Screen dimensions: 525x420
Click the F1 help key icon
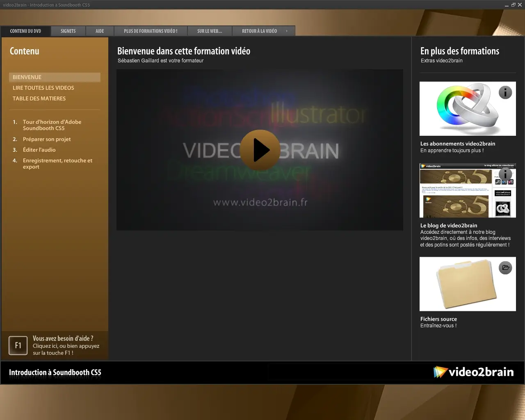coord(18,345)
